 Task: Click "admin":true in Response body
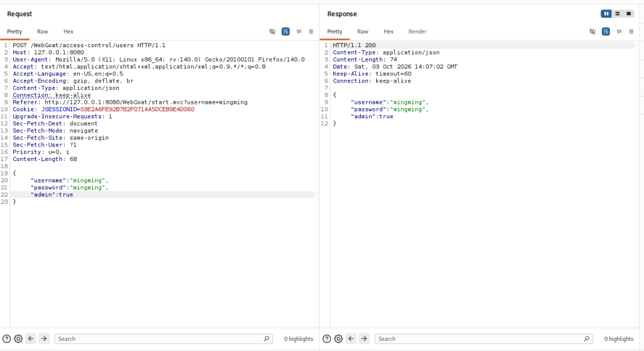pos(372,116)
